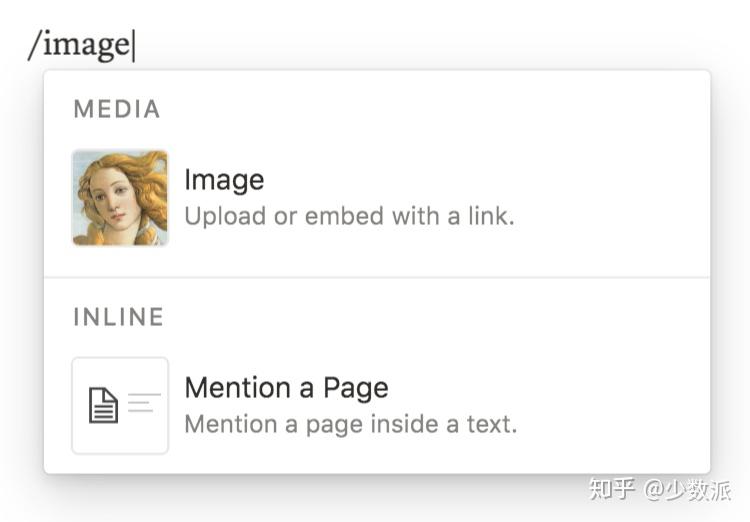Screen dimensions: 750x522
Task: Click the slash character in the command
Action: [x=35, y=45]
